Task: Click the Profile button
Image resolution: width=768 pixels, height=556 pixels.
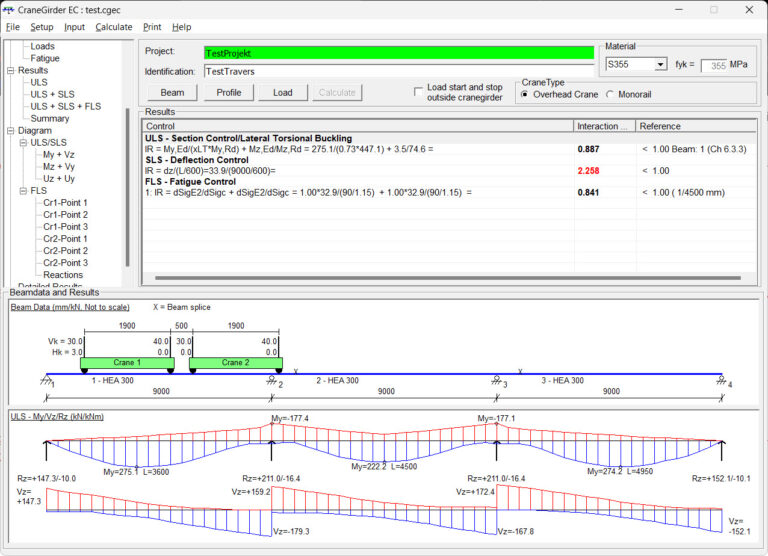Action: [229, 93]
